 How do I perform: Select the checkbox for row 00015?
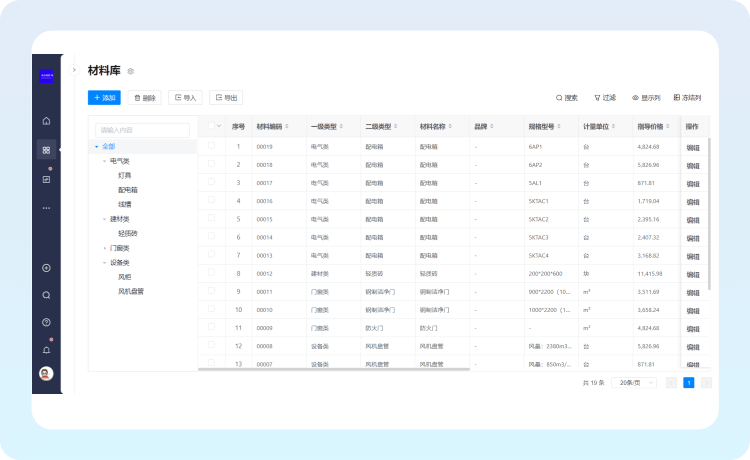[212, 218]
